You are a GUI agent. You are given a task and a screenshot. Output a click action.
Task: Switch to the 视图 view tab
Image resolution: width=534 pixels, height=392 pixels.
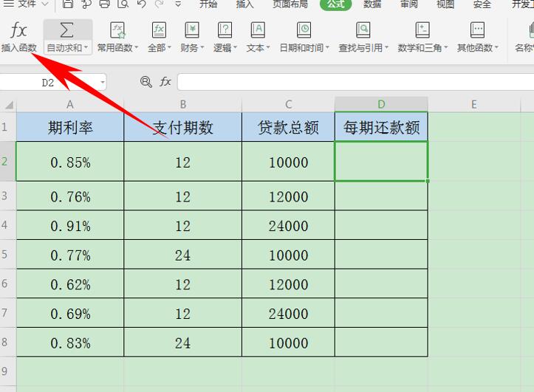[x=445, y=4]
